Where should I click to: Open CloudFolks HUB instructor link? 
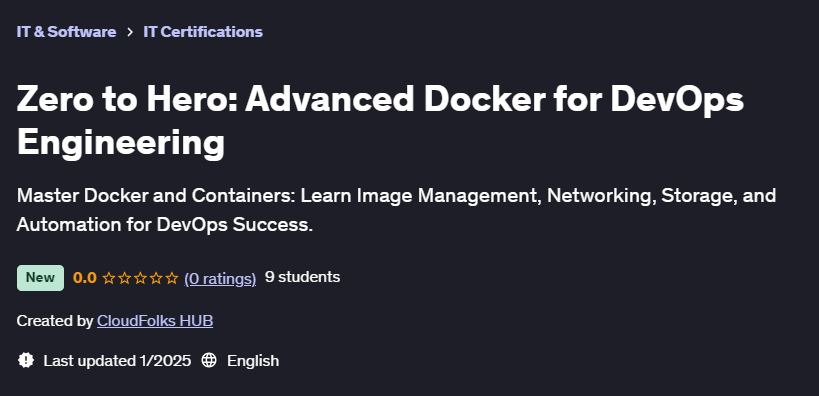pyautogui.click(x=155, y=321)
